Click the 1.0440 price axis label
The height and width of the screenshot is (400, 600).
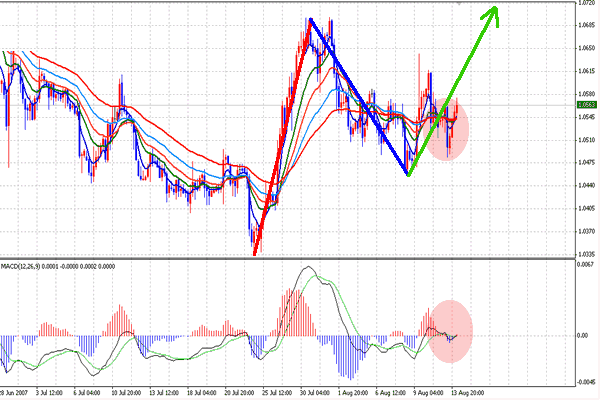(587, 185)
